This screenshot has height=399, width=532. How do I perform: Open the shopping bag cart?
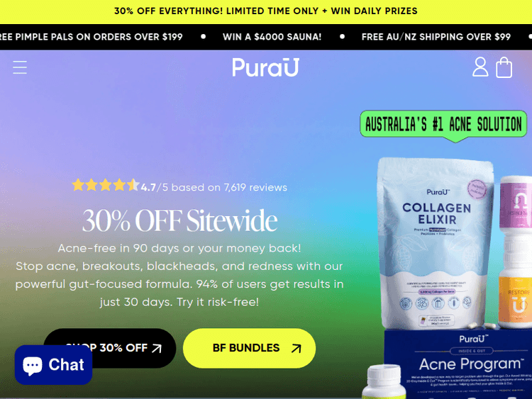click(x=504, y=67)
